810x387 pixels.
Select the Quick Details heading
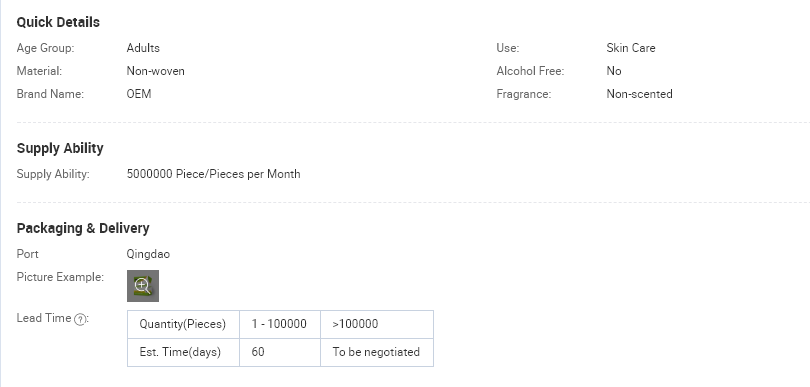click(x=58, y=22)
